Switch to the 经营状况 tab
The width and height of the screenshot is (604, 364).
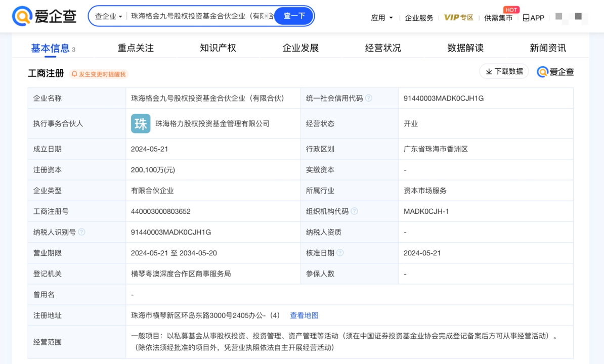pos(383,48)
